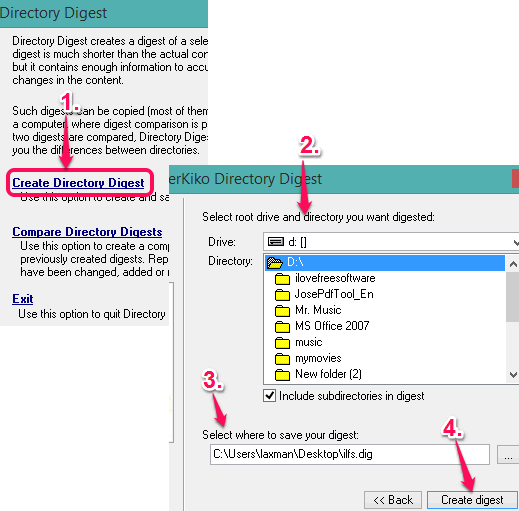Click the drive icon in the Drive combo box
The image size is (519, 511).
click(276, 242)
